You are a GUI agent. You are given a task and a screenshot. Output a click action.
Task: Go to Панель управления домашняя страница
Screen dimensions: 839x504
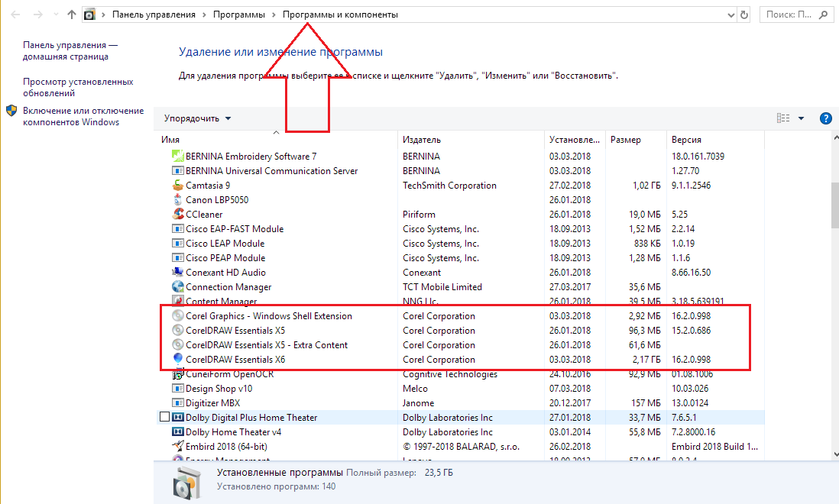coord(70,50)
